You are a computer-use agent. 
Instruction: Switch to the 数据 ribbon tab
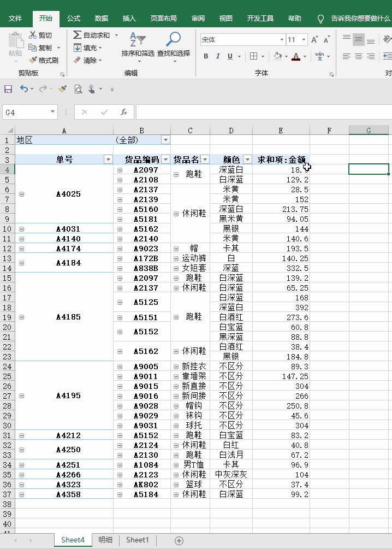[101, 19]
